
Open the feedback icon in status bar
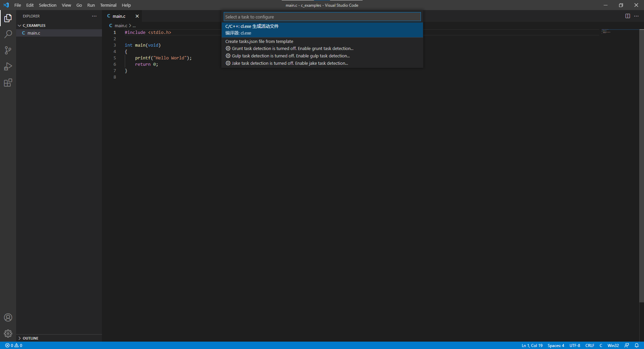(627, 345)
